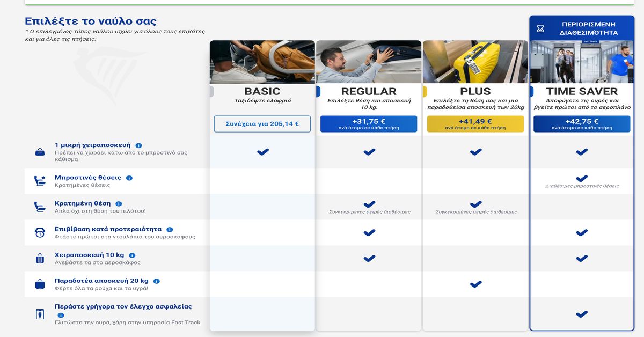Viewport: 644px width, 337px height.
Task: Show info for Επιβίβαση κατά προτεραιότητα
Action: point(170,230)
